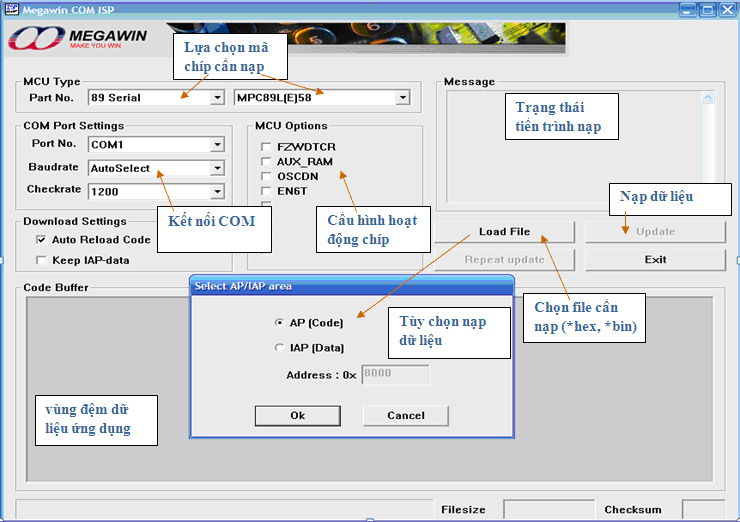Expand the Port No. COM1 dropdown
Viewport: 740px width, 522px height.
coord(217,144)
